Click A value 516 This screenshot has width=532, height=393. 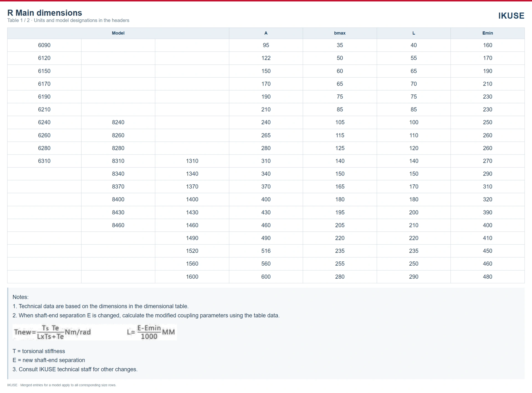click(x=266, y=251)
